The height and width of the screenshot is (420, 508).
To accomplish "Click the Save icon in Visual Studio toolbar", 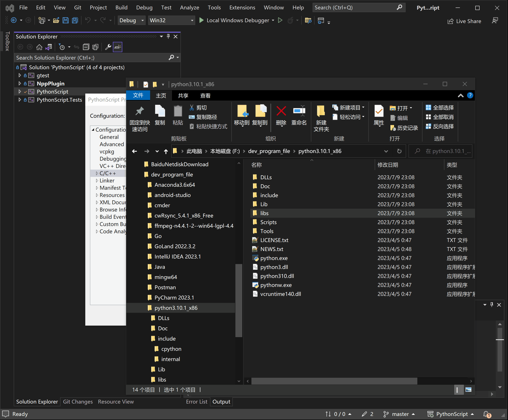I will click(x=66, y=20).
